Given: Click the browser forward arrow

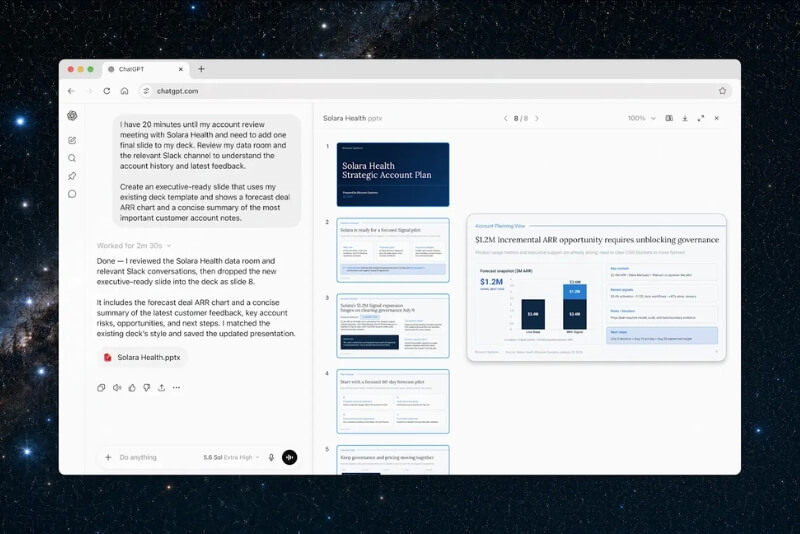Looking at the screenshot, I should [89, 91].
